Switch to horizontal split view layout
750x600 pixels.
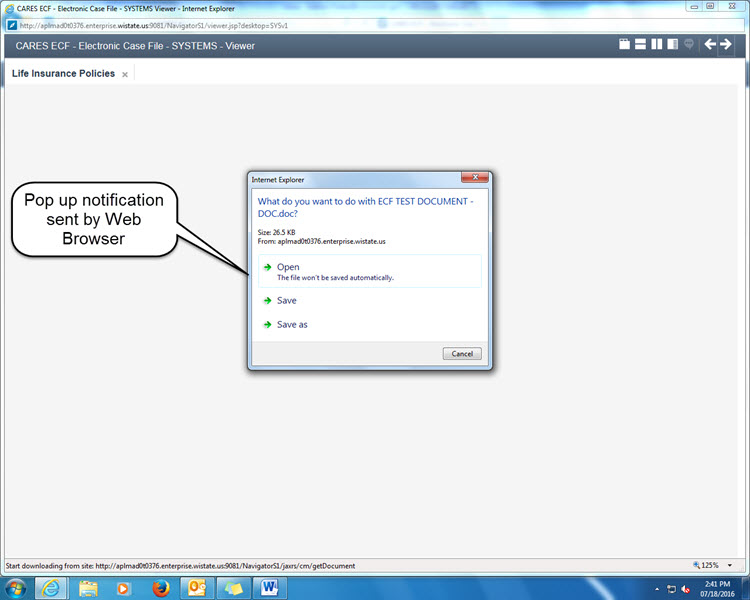coord(640,45)
